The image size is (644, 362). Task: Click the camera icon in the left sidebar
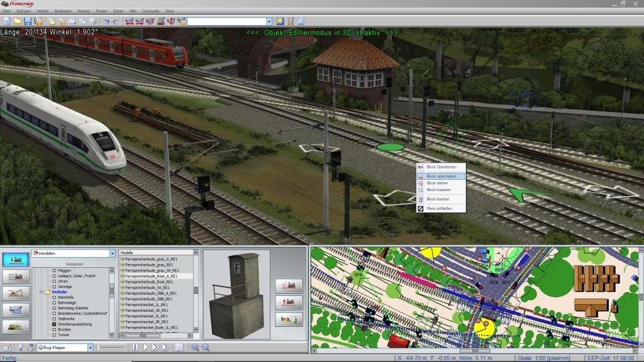(17, 310)
